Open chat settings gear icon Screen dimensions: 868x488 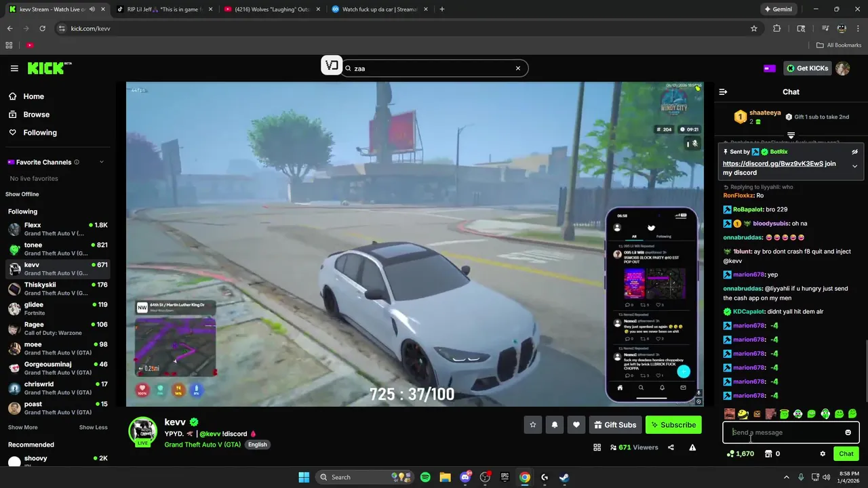823,453
